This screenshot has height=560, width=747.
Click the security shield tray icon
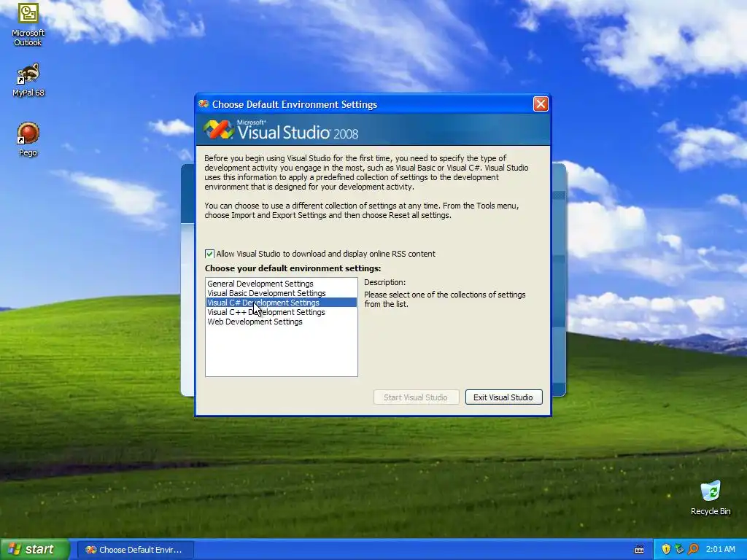pos(666,549)
